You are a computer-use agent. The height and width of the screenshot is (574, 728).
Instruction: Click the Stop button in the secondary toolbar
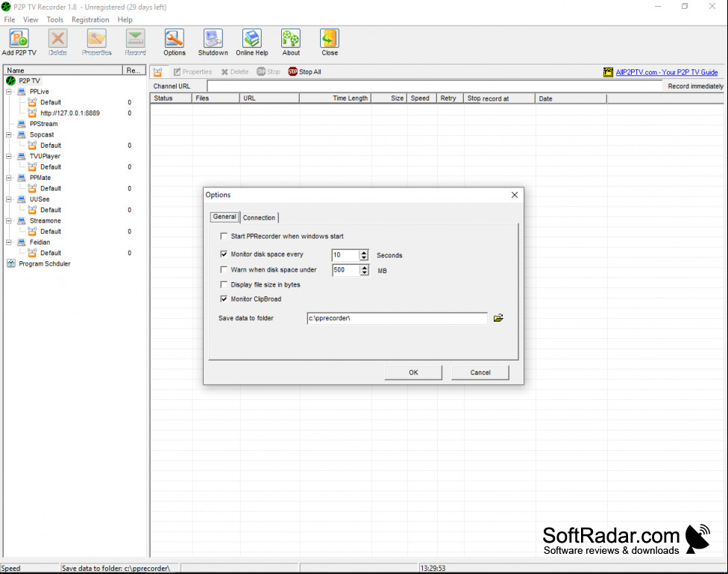[269, 72]
